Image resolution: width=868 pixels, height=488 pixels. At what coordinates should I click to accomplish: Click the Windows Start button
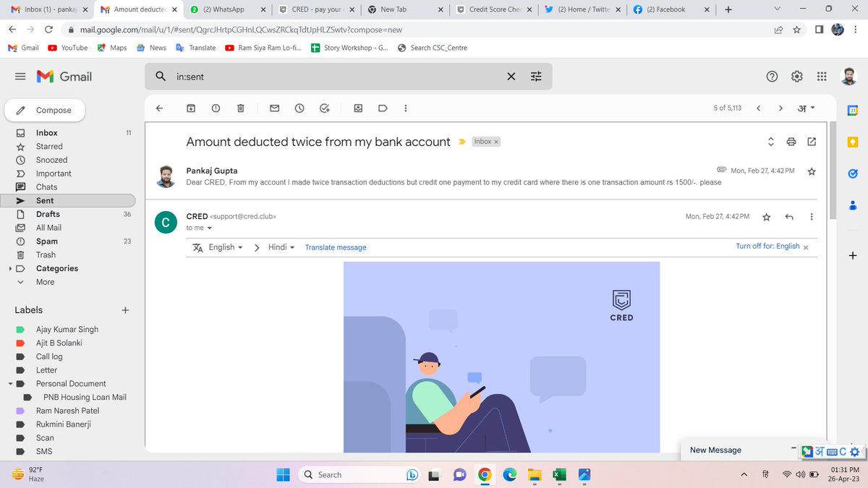(283, 475)
